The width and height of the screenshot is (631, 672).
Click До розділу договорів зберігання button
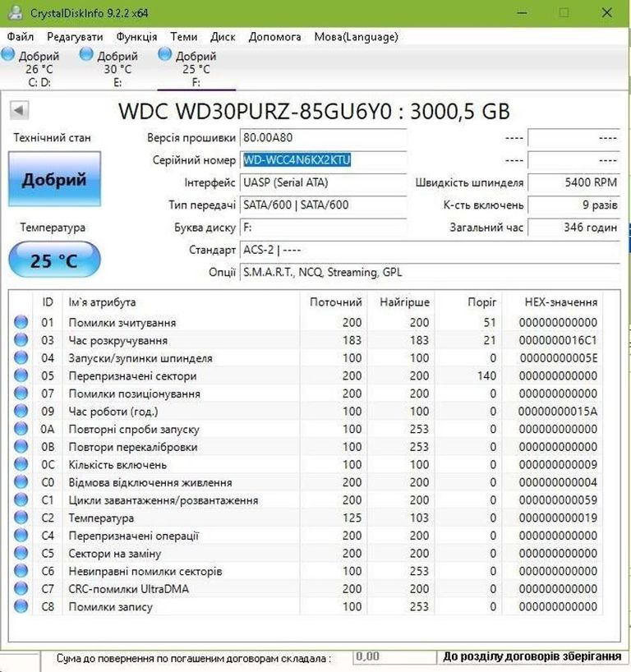click(x=532, y=656)
